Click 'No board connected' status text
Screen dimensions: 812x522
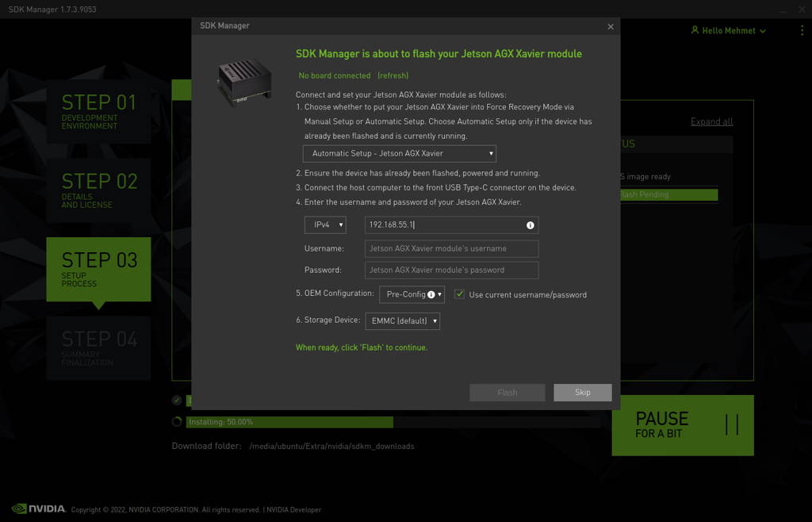pyautogui.click(x=335, y=75)
